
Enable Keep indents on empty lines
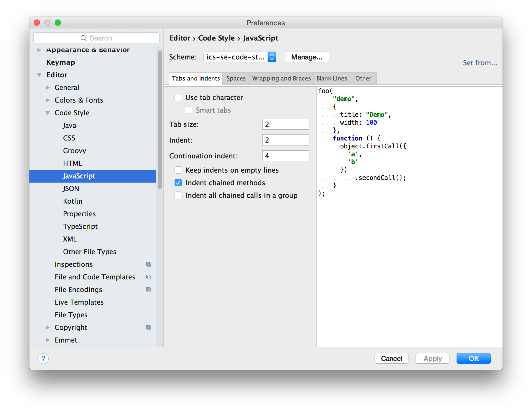(x=178, y=170)
